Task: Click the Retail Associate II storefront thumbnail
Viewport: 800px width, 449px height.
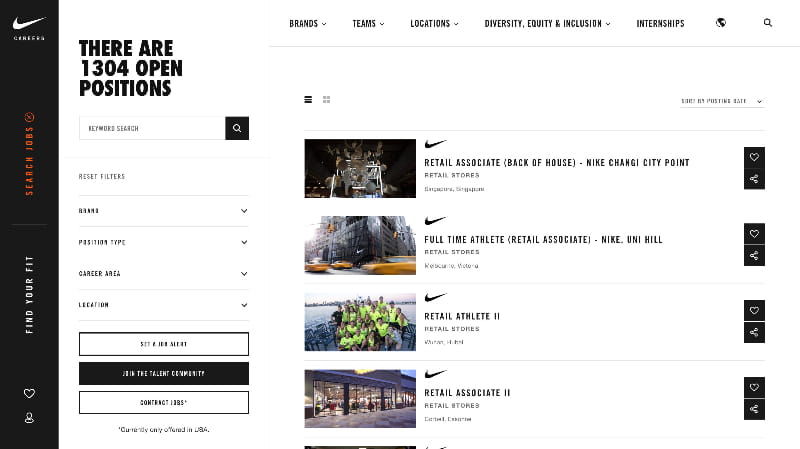Action: pos(360,398)
